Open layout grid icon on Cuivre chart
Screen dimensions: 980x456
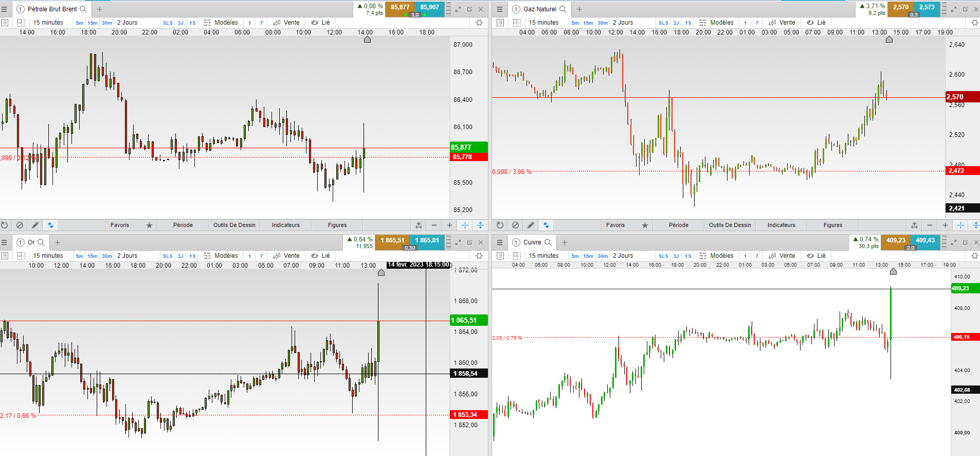[517, 256]
